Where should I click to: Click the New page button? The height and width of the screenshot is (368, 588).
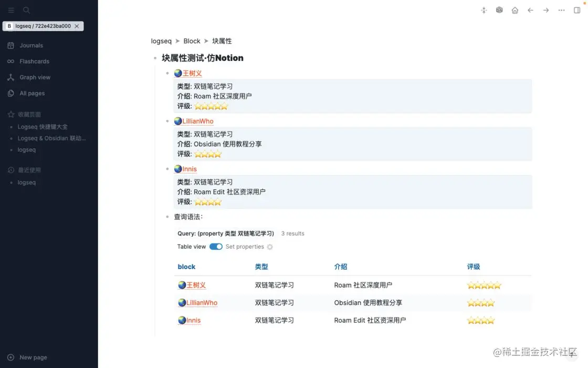pos(27,357)
